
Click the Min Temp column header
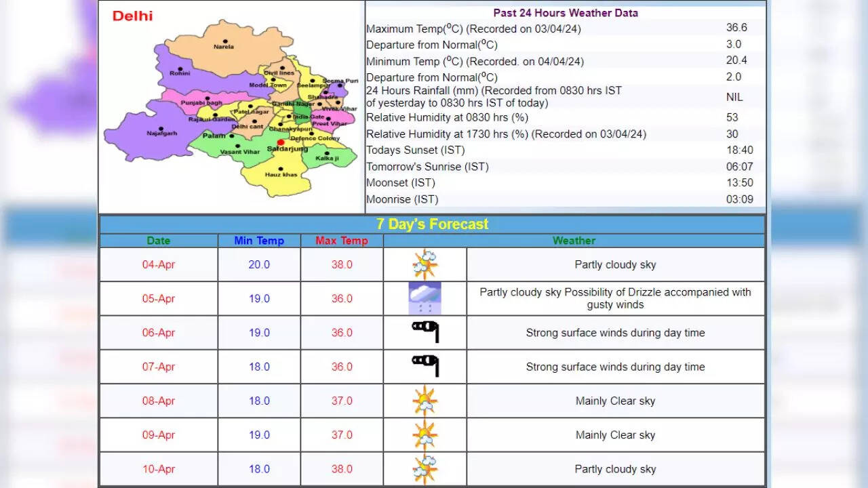259,241
